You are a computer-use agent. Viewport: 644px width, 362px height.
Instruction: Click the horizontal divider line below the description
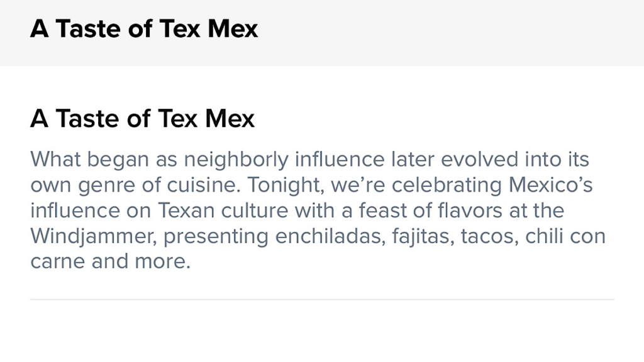point(322,299)
